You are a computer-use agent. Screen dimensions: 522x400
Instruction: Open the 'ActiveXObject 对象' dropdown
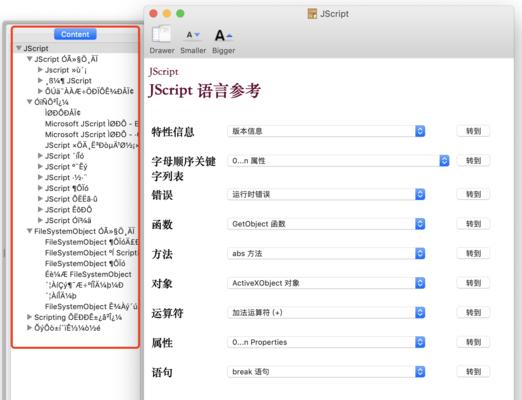pos(326,283)
